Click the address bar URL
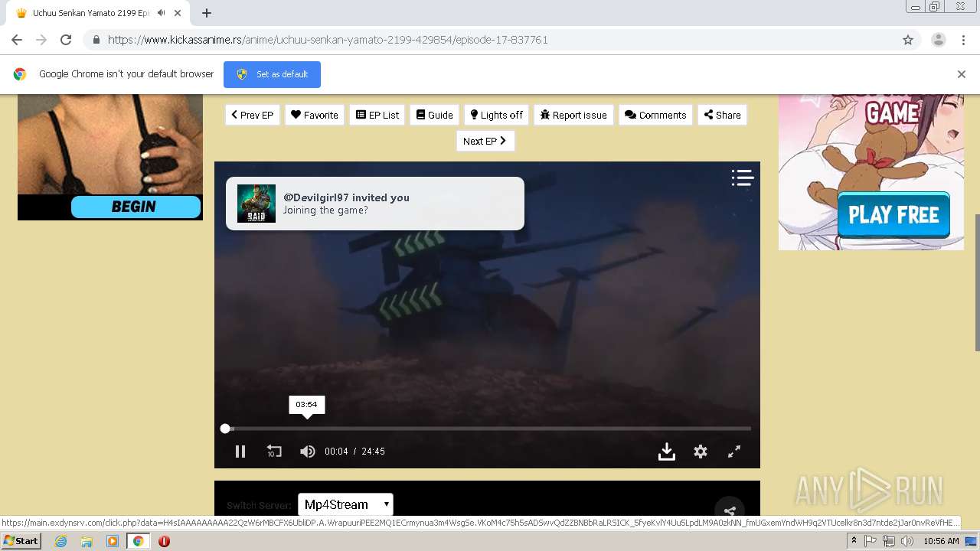 328,40
